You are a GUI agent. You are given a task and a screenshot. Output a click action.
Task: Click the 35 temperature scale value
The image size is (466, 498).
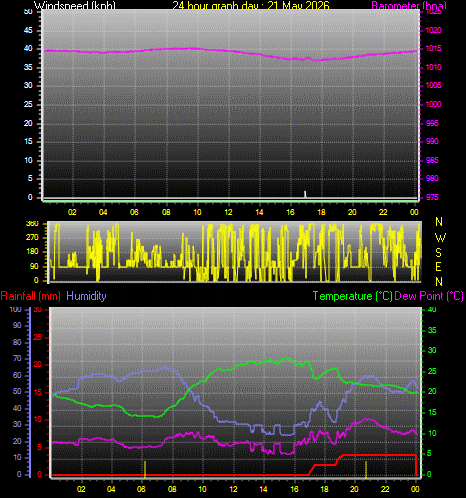(432, 330)
